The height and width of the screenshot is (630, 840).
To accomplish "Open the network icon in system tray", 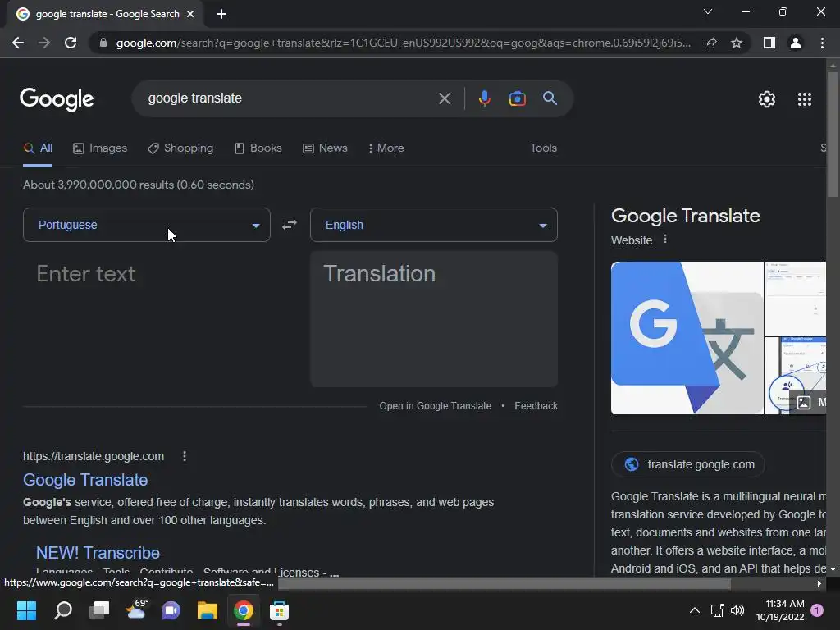I will pyautogui.click(x=717, y=610).
